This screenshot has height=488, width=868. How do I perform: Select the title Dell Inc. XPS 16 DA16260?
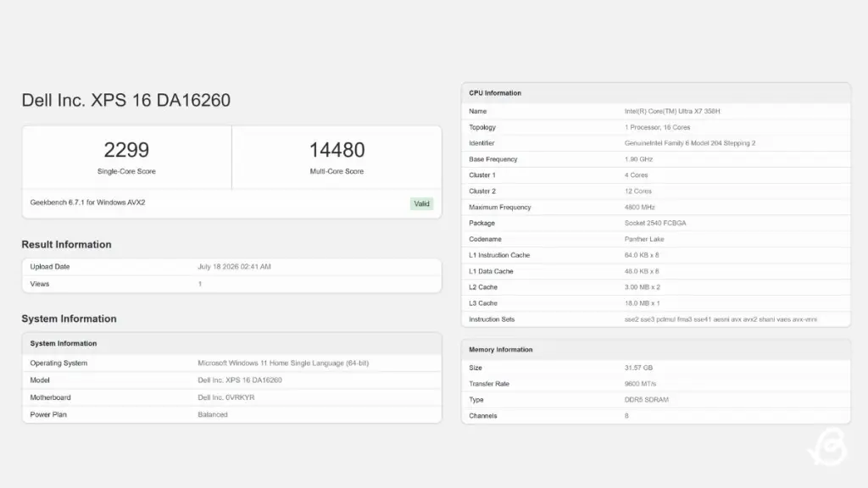tap(125, 100)
